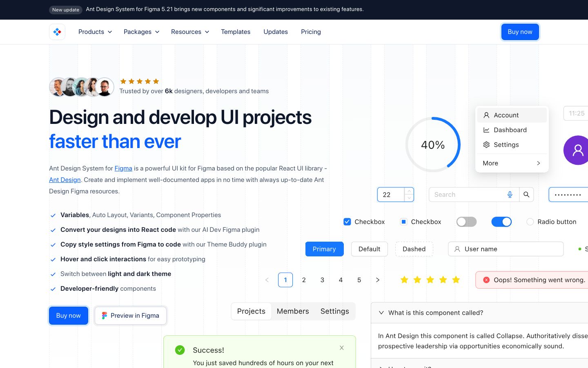Click the green success check icon

[180, 350]
